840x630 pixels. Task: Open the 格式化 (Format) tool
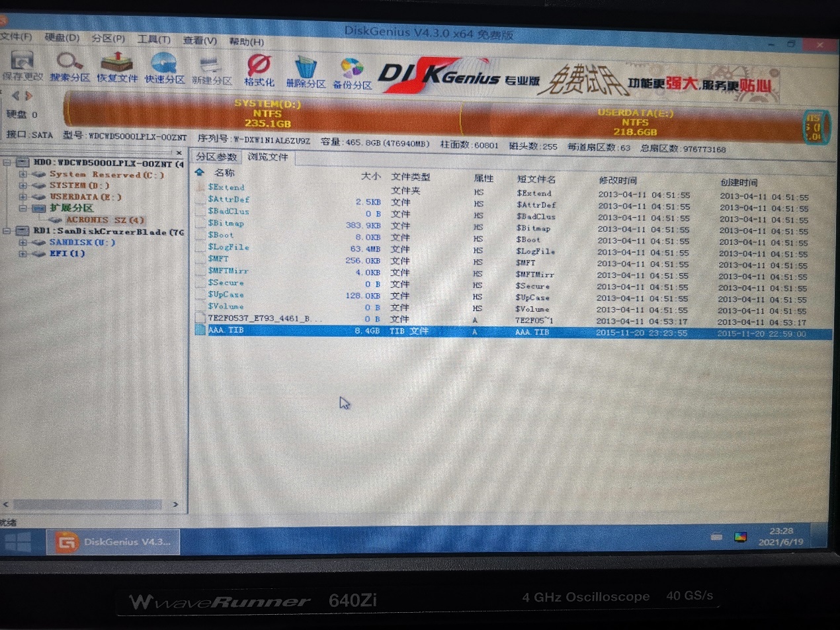(258, 68)
